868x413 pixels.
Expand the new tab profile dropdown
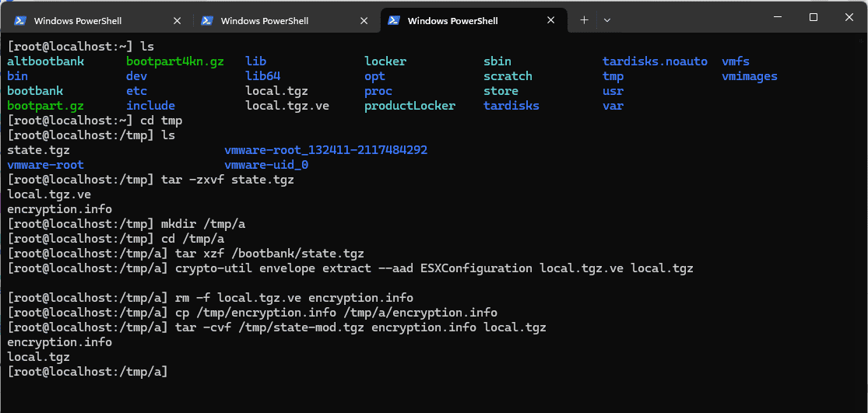tap(607, 20)
